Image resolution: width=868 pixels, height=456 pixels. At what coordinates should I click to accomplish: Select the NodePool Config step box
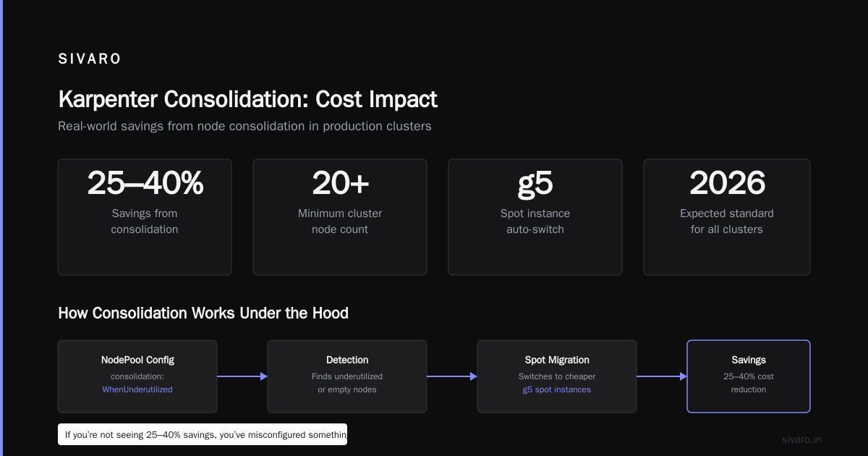coord(137,376)
